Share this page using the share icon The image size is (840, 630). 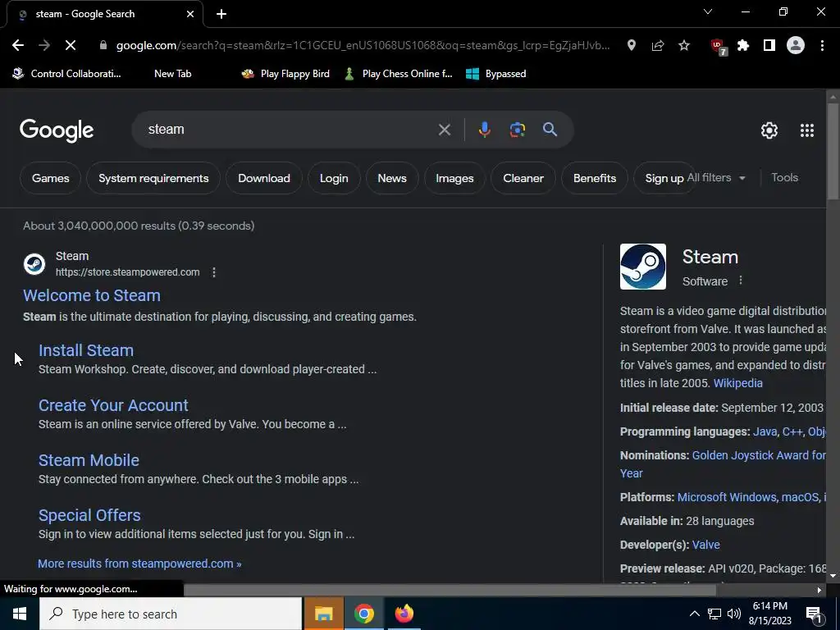(658, 46)
